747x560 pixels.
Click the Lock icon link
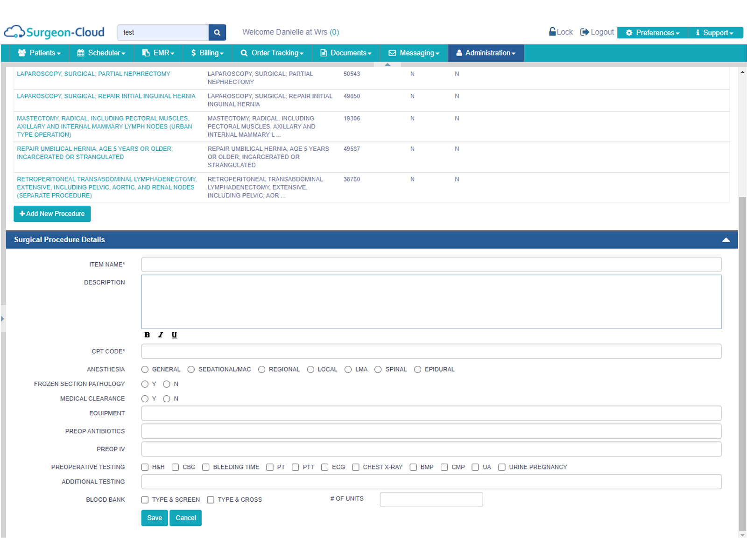pos(561,32)
